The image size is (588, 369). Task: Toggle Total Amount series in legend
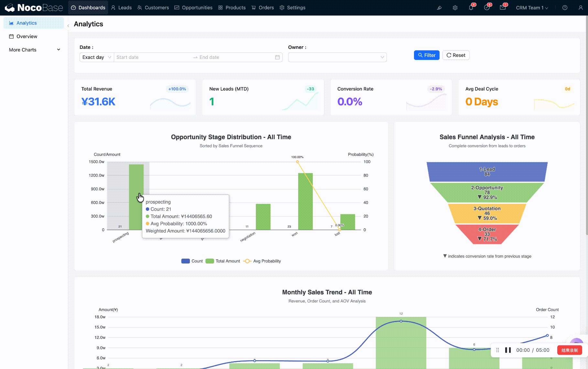coord(223,261)
